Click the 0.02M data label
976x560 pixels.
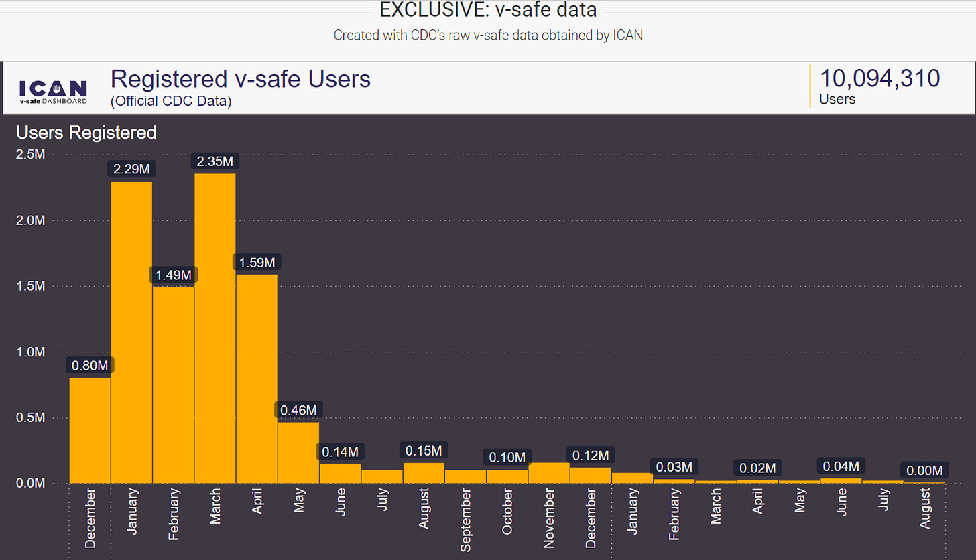click(x=757, y=468)
